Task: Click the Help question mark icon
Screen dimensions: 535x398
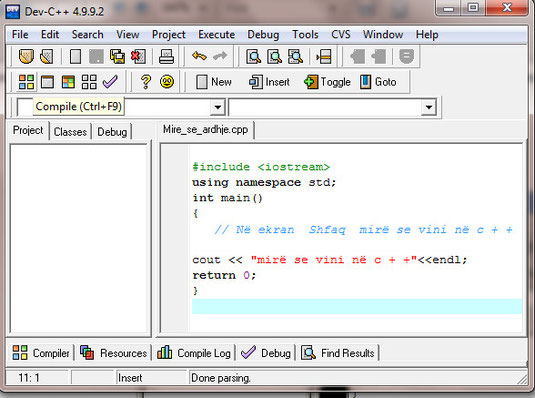Action: pyautogui.click(x=146, y=82)
